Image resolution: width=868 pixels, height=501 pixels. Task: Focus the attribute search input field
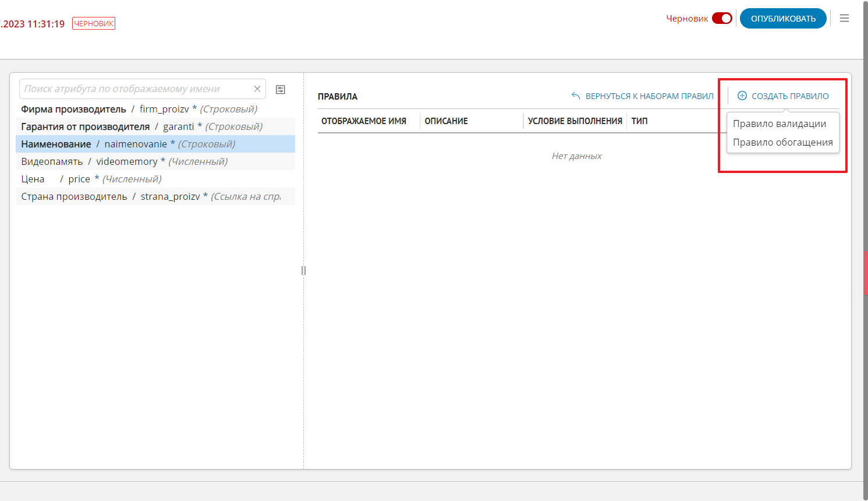[137, 89]
